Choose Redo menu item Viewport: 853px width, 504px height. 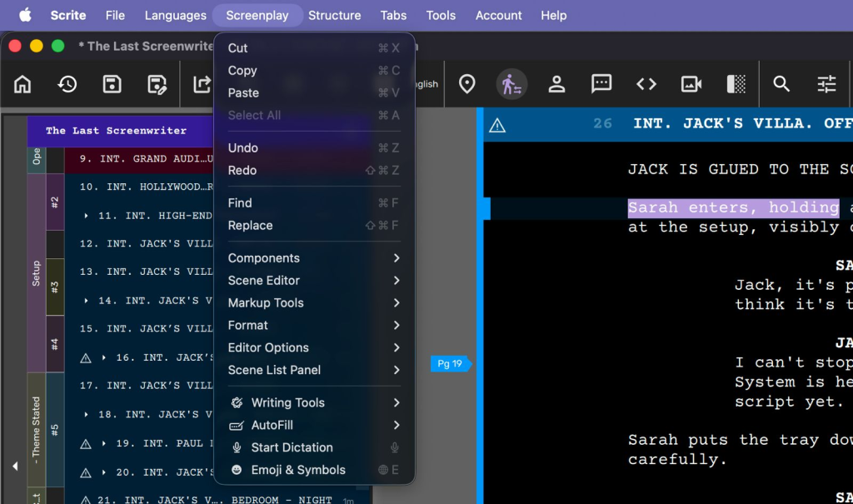coord(314,170)
